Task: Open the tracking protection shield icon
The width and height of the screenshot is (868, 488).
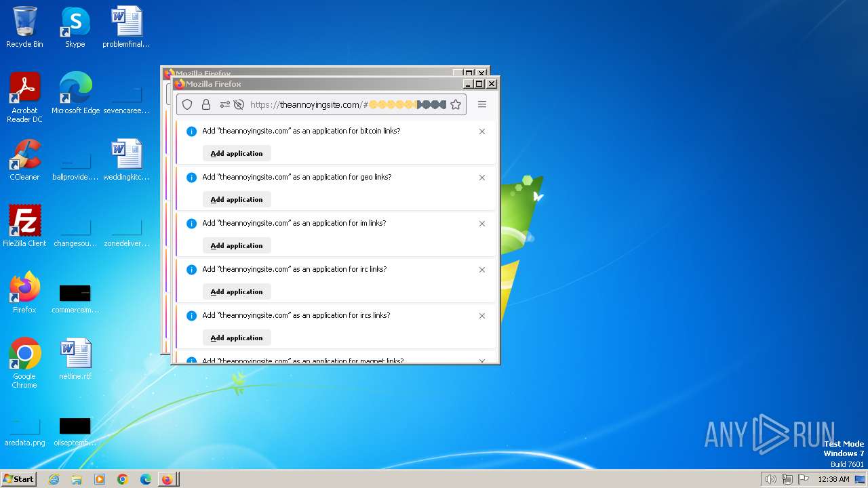Action: click(x=188, y=104)
